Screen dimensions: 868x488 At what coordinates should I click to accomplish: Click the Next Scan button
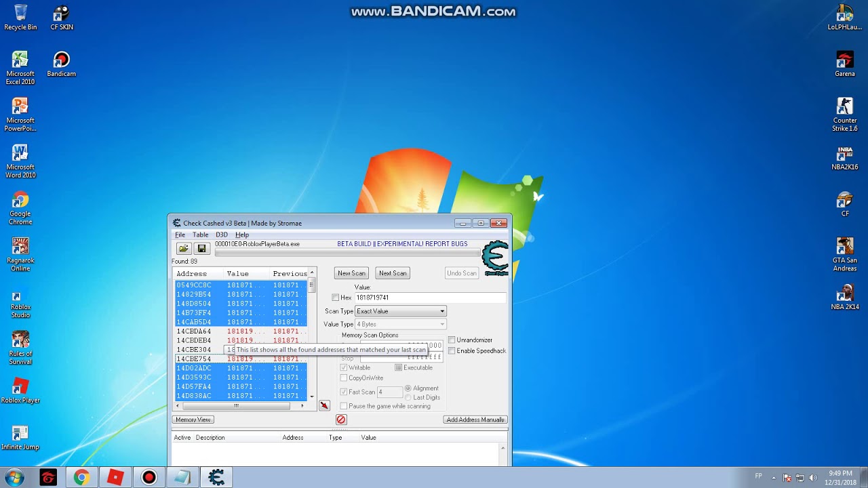click(x=393, y=273)
